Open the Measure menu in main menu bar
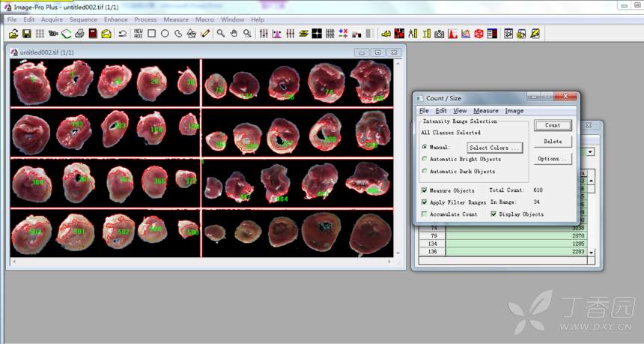644x344 pixels. [176, 19]
